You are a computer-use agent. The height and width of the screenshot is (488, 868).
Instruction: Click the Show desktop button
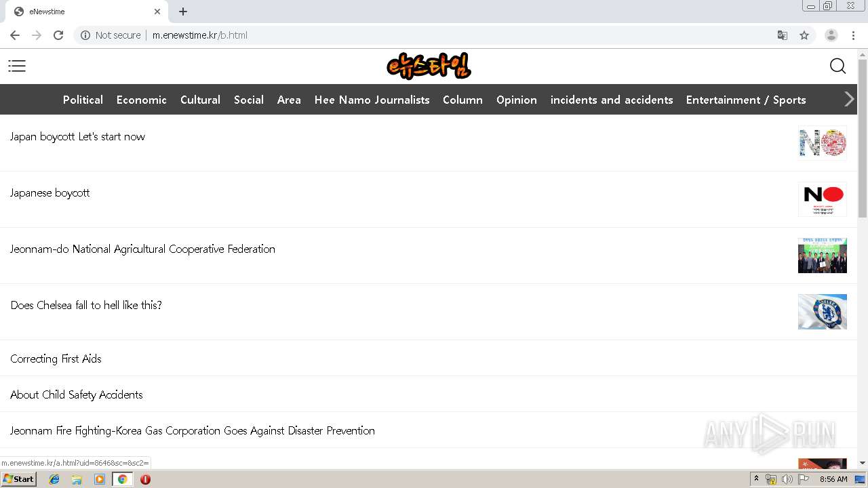[861, 479]
